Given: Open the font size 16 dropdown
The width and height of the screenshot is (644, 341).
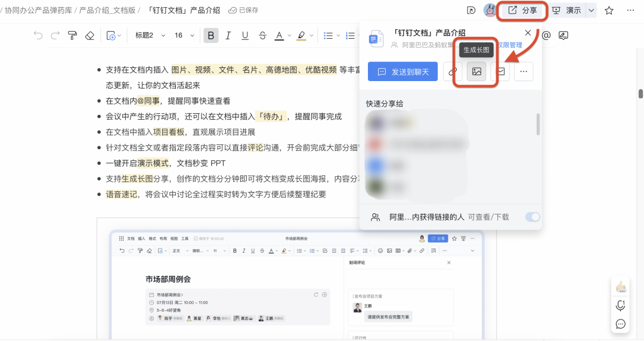Looking at the screenshot, I should click(x=184, y=36).
